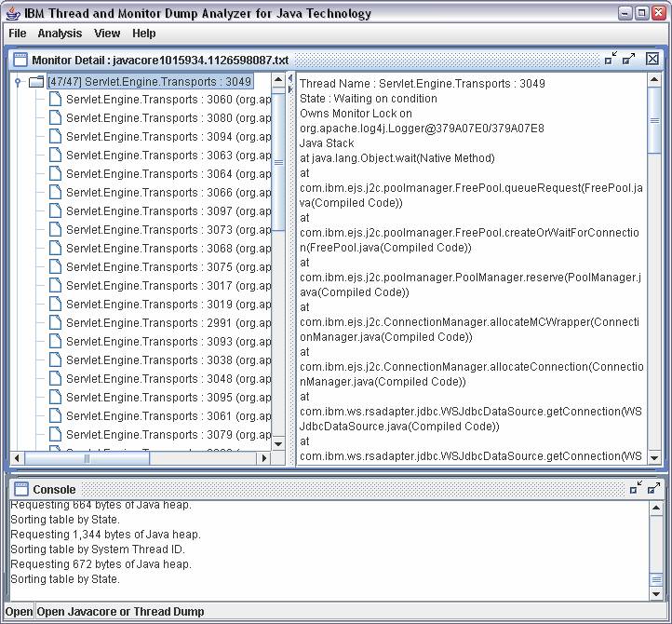
Task: Click the folder icon of the 3049 root node
Action: point(36,82)
